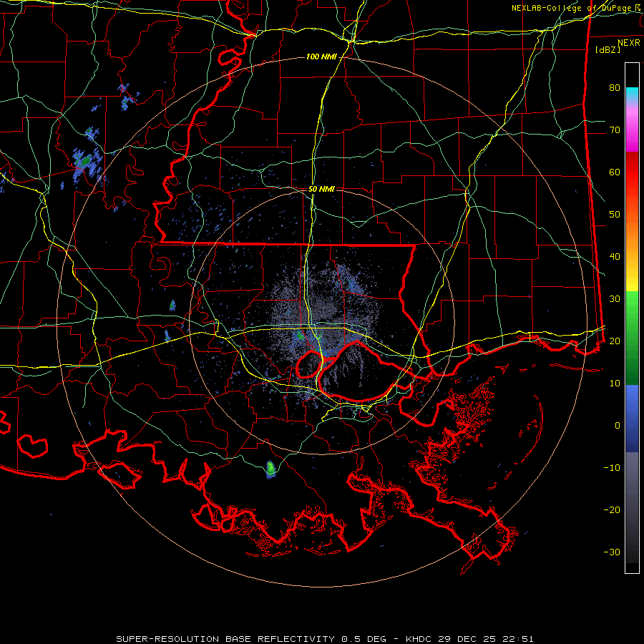Click the KHDC station identifier in the caption
Viewport: 644px width, 644px height.
[419, 639]
